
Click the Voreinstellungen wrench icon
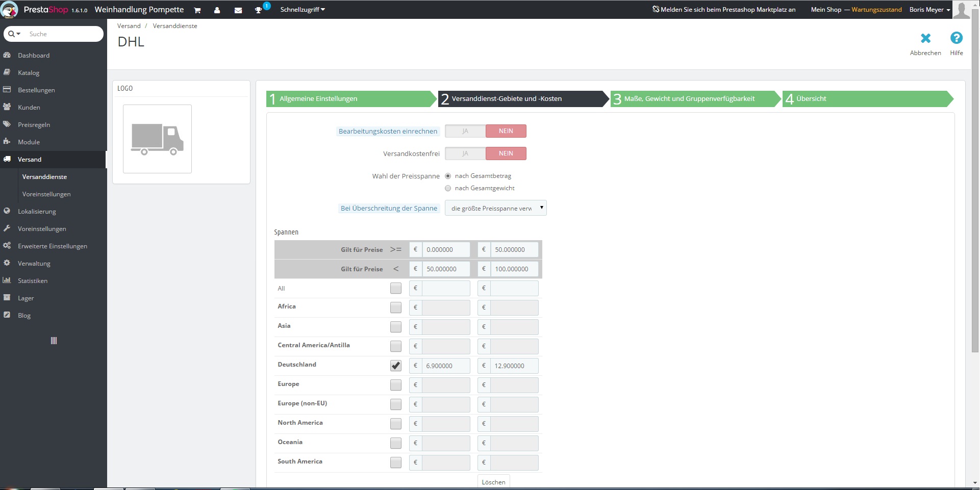click(7, 228)
